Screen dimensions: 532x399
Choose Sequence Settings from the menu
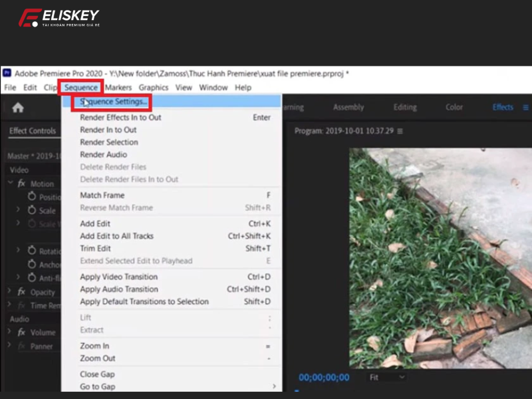tap(114, 102)
